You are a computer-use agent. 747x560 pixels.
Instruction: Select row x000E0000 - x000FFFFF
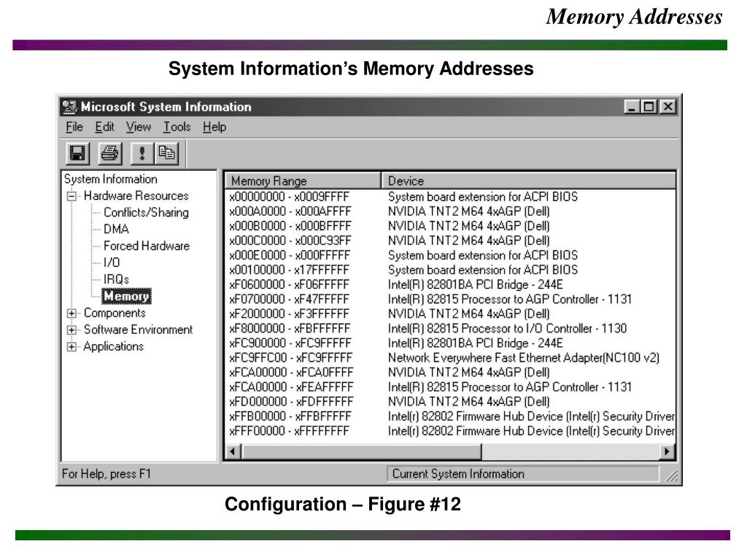tap(450, 255)
